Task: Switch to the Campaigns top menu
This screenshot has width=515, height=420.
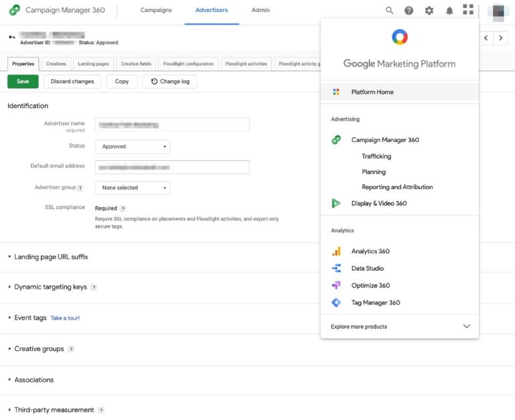Action: point(156,10)
